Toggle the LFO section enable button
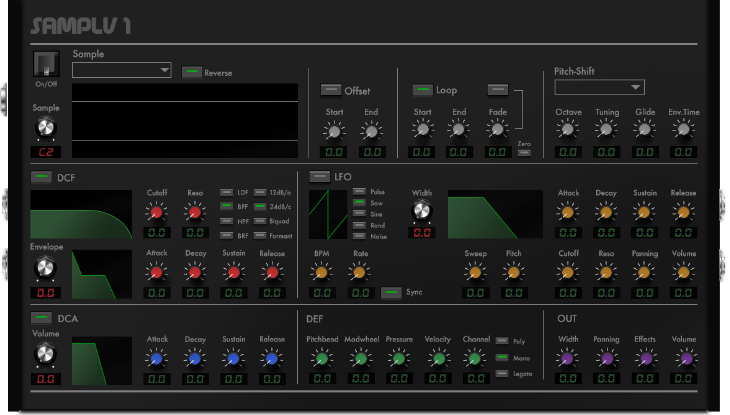This screenshot has width=730, height=415. tap(319, 177)
